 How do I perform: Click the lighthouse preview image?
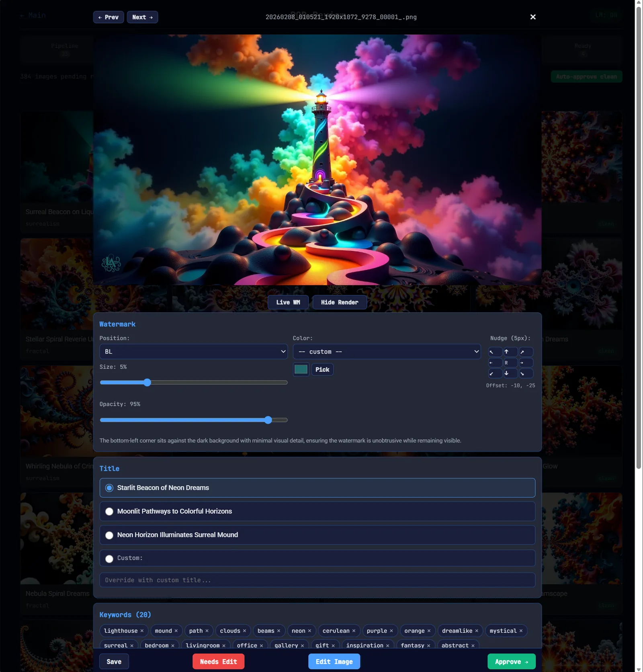[317, 160]
